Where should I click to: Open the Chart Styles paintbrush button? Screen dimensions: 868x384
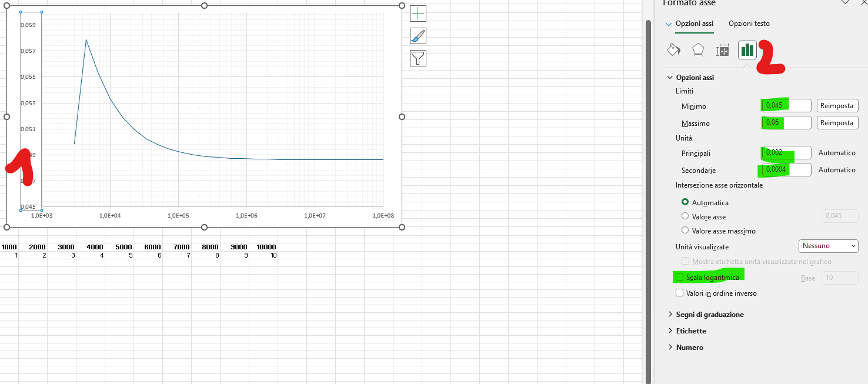coord(418,36)
